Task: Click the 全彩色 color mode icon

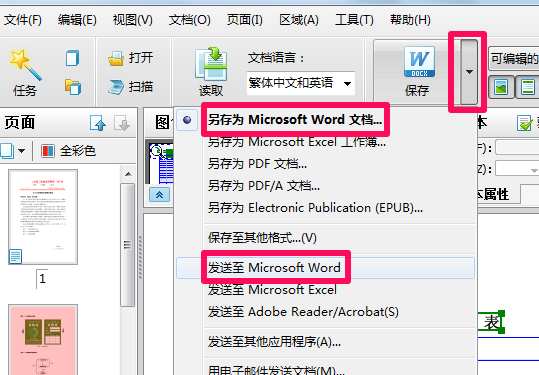Action: 48,151
